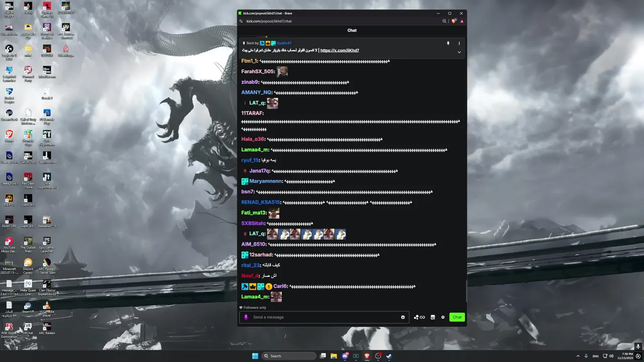
Task: Click emote image in FarahSX_505's message
Action: point(282,71)
